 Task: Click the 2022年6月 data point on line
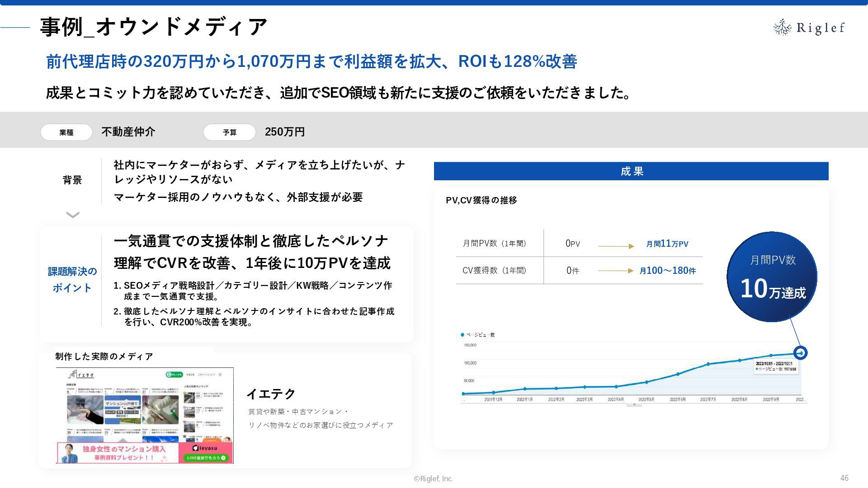tap(678, 374)
